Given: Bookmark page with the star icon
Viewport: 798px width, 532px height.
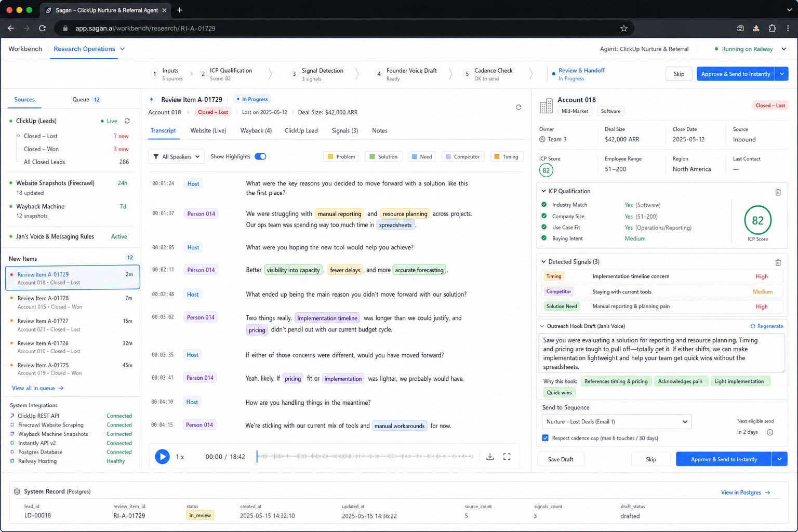Looking at the screenshot, I should 624,28.
